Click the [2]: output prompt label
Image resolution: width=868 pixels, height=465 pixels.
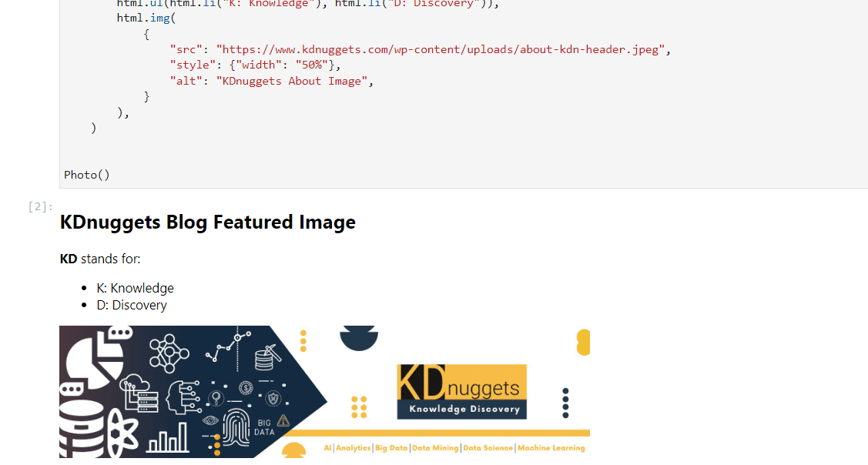point(40,206)
